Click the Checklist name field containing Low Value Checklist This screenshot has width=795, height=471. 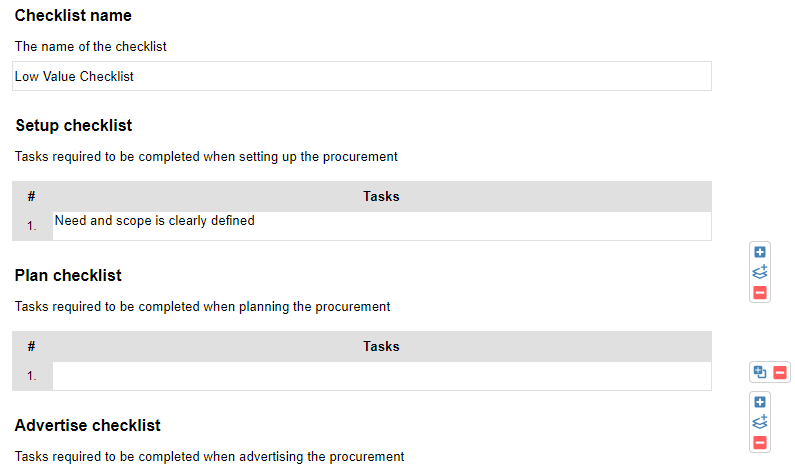pos(362,76)
